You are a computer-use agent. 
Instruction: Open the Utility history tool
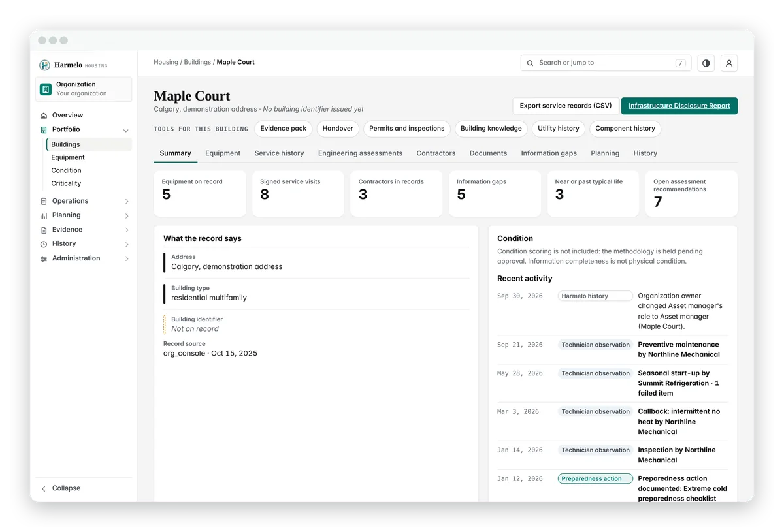pos(559,129)
